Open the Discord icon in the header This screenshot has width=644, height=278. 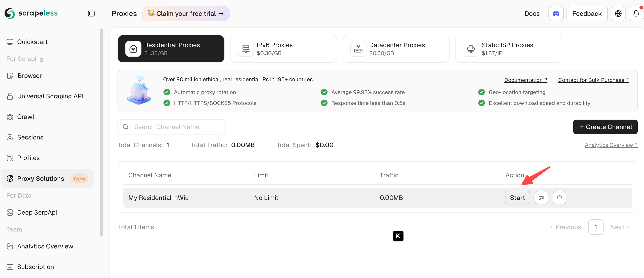tap(556, 13)
